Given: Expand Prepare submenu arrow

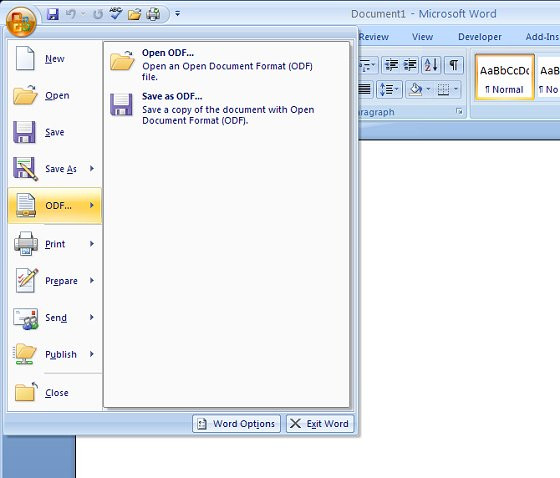Looking at the screenshot, I should 92,281.
